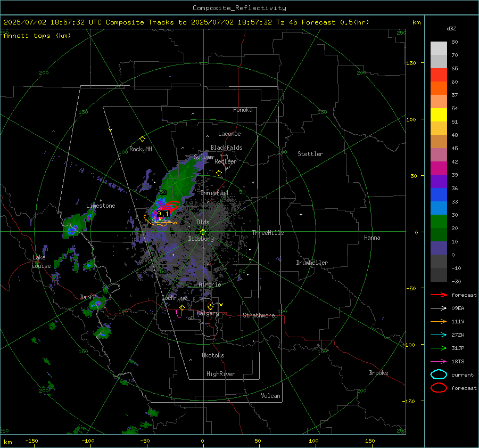Click the 9.1 storm top annotation

coord(163,214)
